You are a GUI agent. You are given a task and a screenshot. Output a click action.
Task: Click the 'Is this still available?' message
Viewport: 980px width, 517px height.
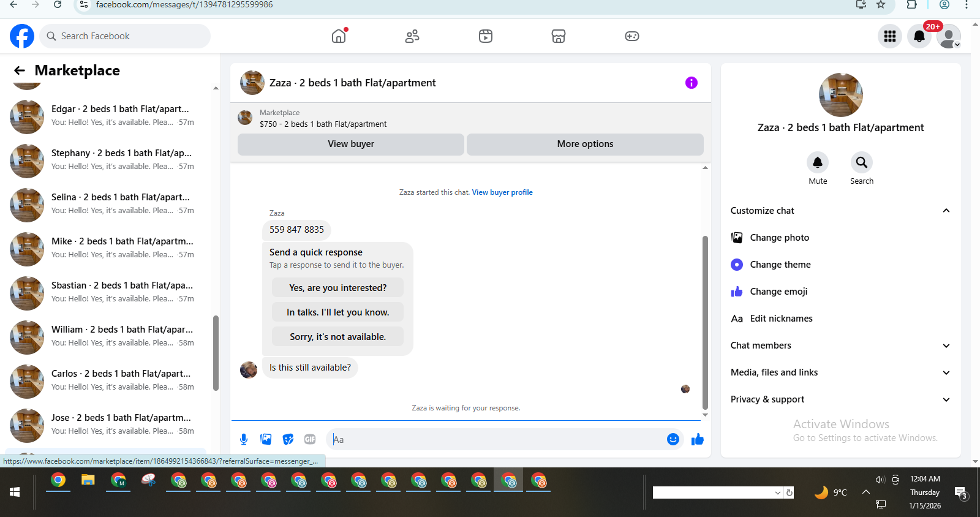pos(310,368)
